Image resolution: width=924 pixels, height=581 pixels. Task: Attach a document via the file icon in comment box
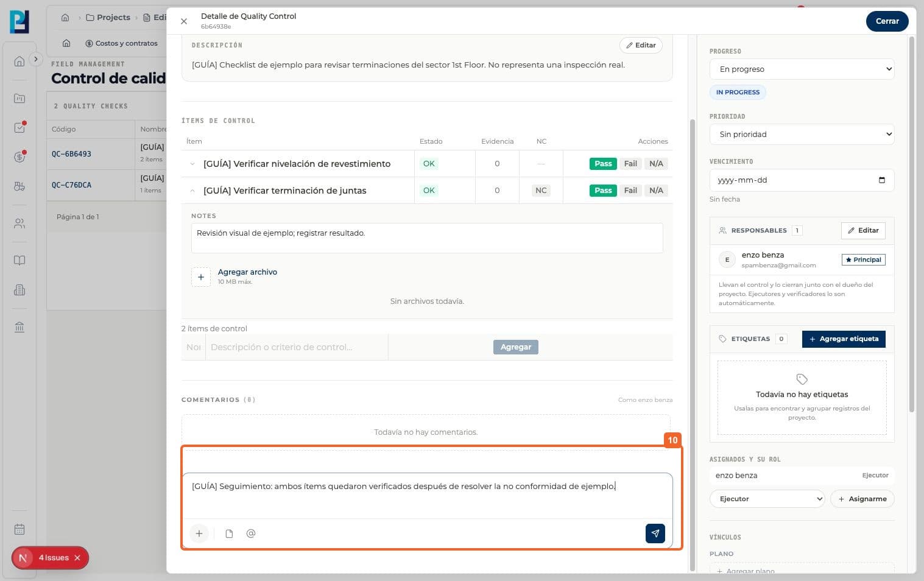coord(229,533)
